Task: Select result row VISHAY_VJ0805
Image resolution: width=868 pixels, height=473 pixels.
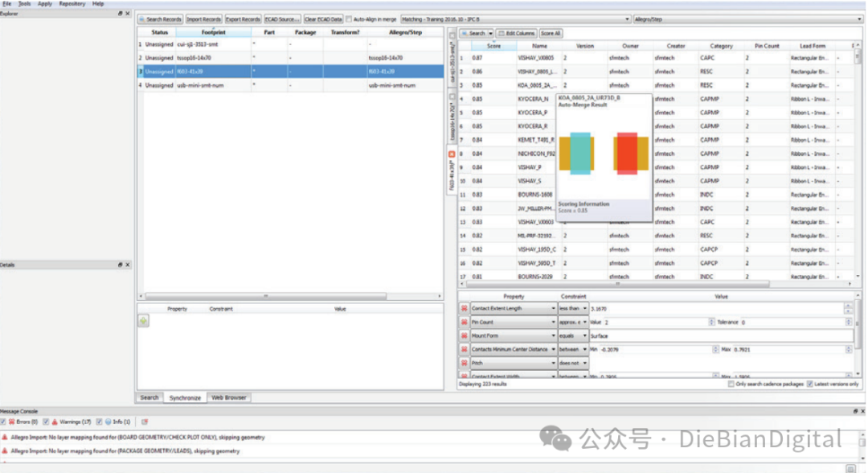Action: pyautogui.click(x=656, y=58)
